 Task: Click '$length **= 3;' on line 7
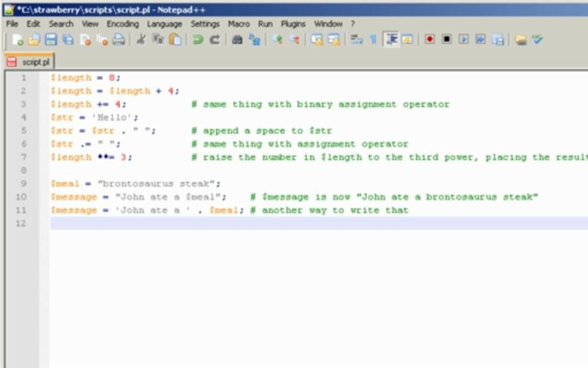[x=91, y=157]
